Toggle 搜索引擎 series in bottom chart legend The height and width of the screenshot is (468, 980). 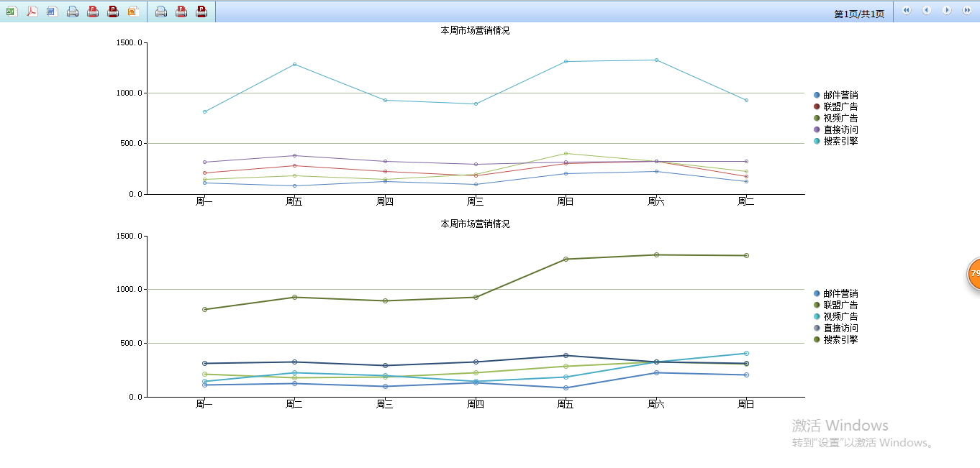point(835,339)
